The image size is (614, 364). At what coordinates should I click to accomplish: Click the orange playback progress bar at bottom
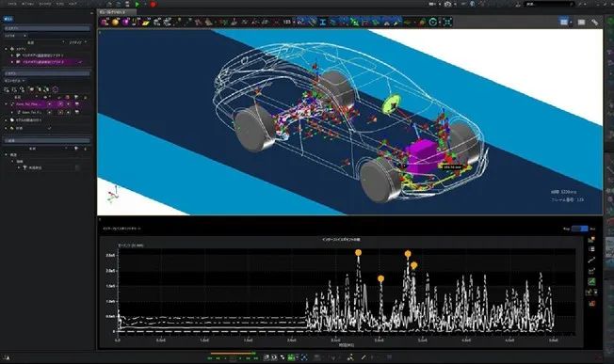[x=233, y=353]
